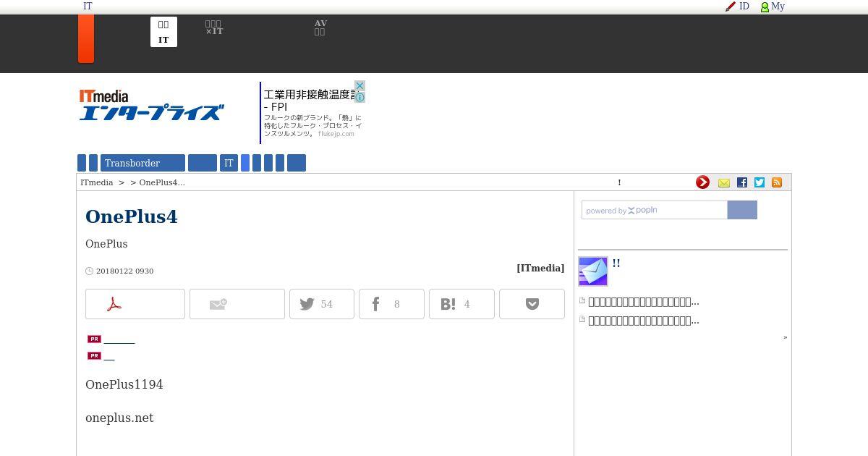Click the oneplus.net text in article

pyautogui.click(x=119, y=418)
